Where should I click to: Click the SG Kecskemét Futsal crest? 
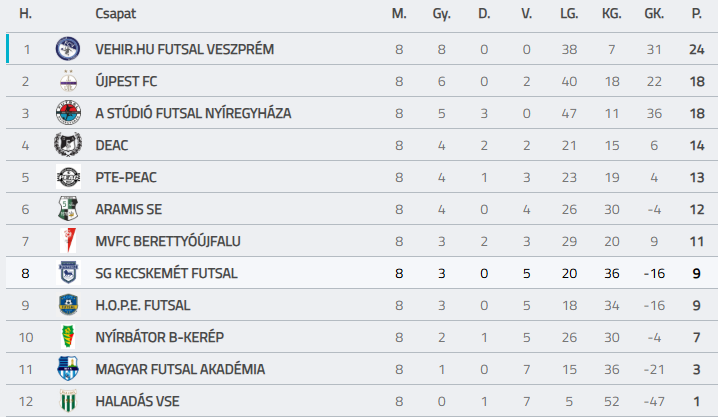click(67, 273)
